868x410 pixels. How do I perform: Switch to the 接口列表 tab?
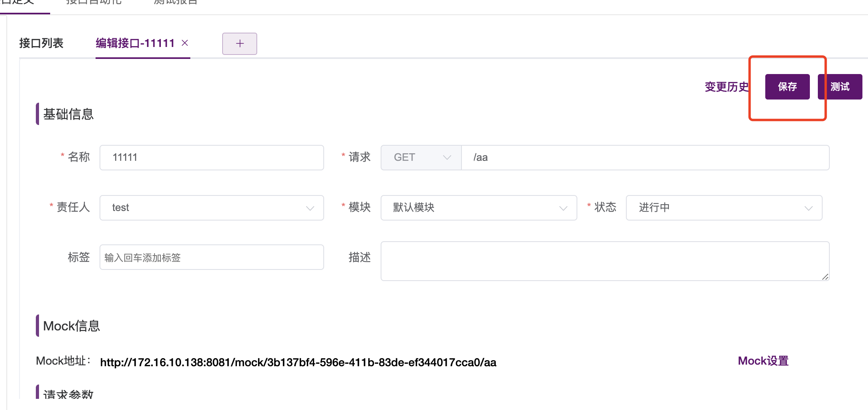41,43
